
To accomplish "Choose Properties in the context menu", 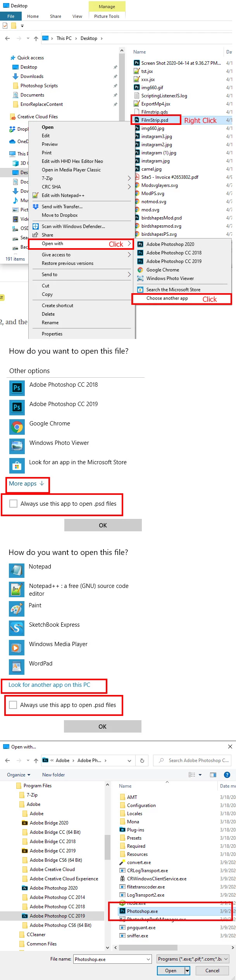I will tap(52, 334).
